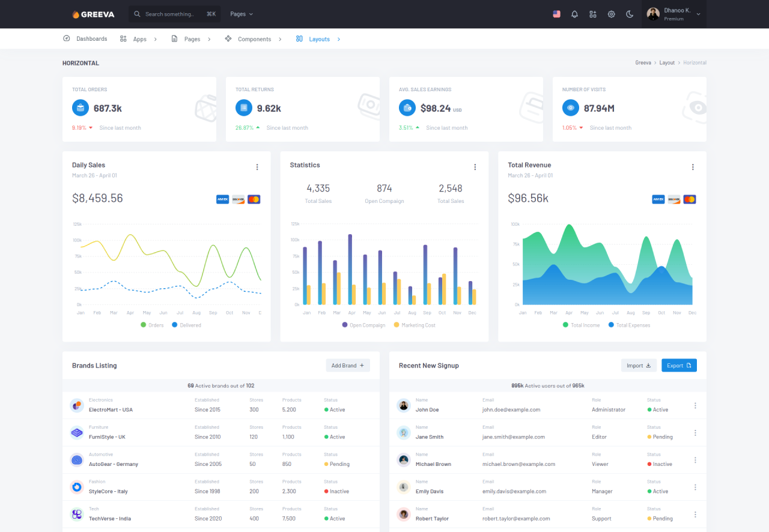Image resolution: width=769 pixels, height=532 pixels.
Task: Select the ElectroMart - USA brand name
Action: point(111,410)
